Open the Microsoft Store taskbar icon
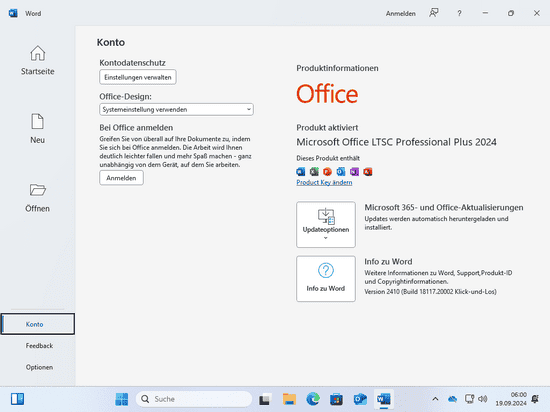Image resolution: width=550 pixels, height=412 pixels. (x=336, y=399)
